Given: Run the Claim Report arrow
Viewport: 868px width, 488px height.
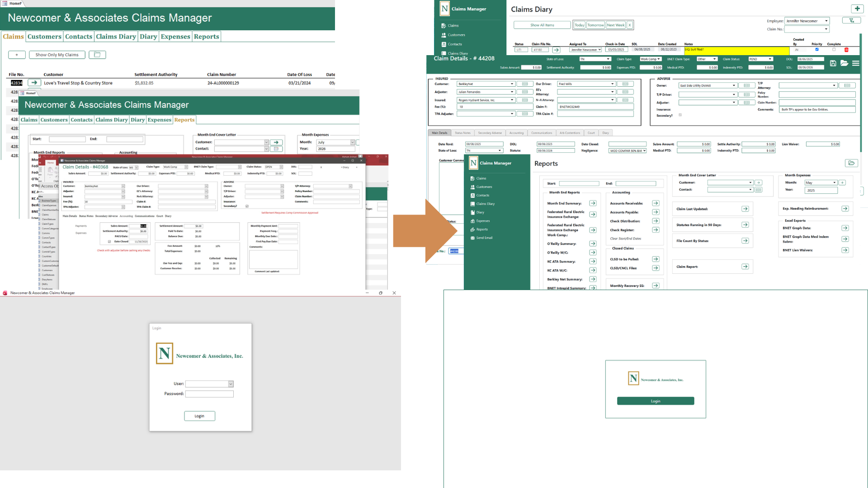Looking at the screenshot, I should click(745, 267).
